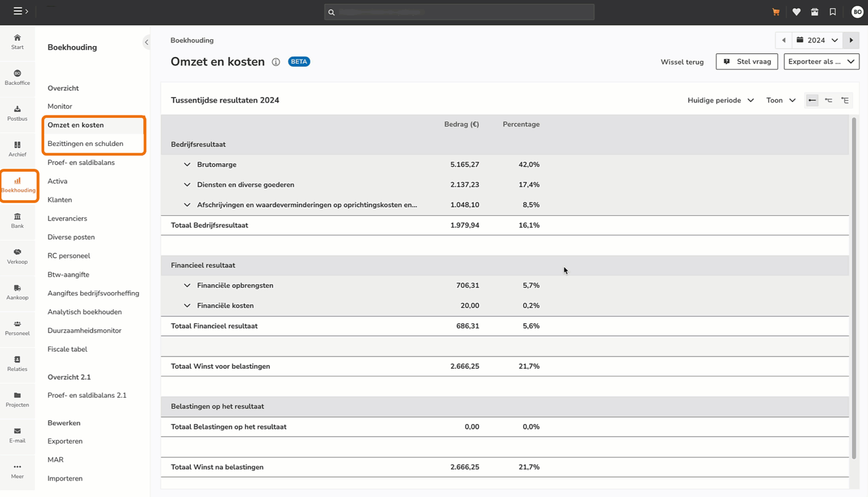Click the top search field

(x=459, y=12)
